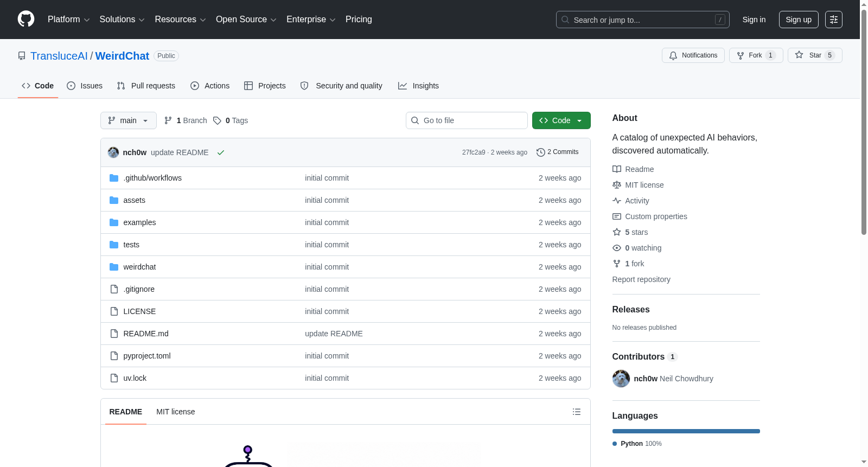The width and height of the screenshot is (868, 467).
Task: Open the TransluceAI organization link
Action: (59, 56)
